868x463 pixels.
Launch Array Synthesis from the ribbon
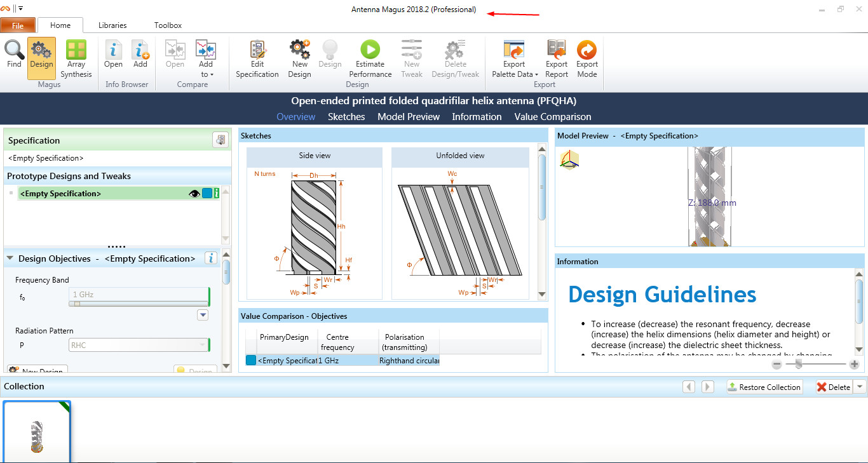tap(76, 59)
